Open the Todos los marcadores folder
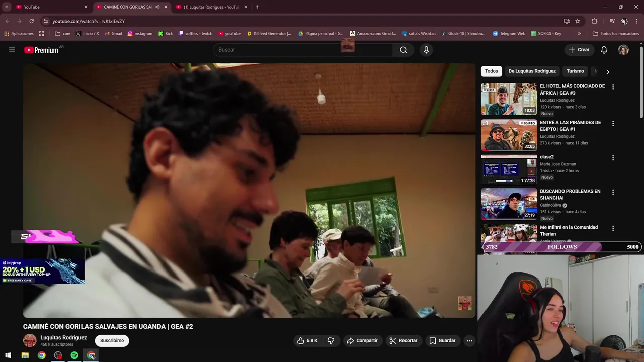Screen dimensions: 644x362 tap(615, 34)
